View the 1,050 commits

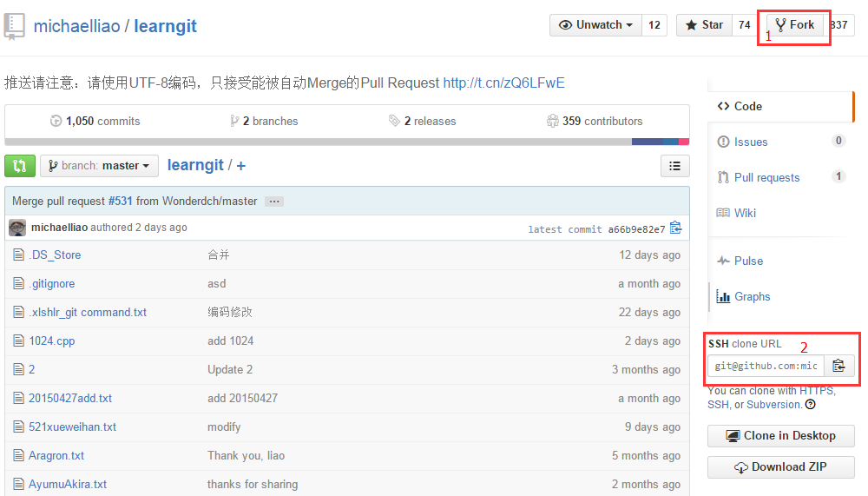[x=95, y=121]
